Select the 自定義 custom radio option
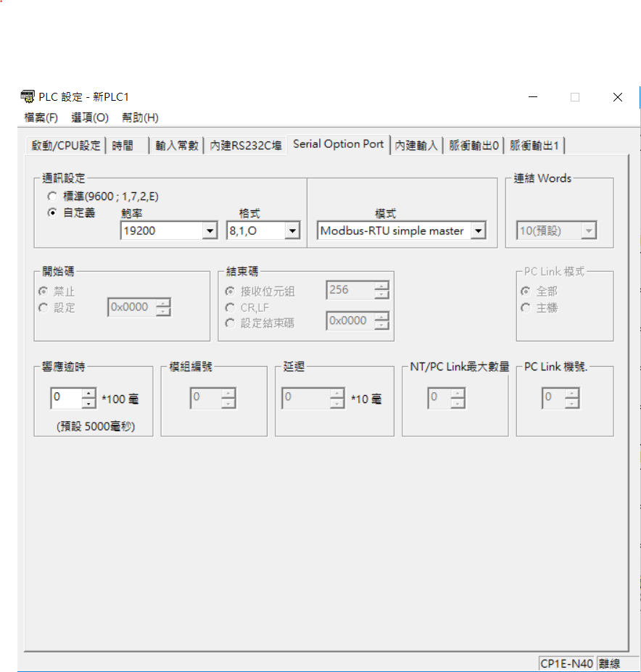The image size is (641, 672). pos(51,212)
